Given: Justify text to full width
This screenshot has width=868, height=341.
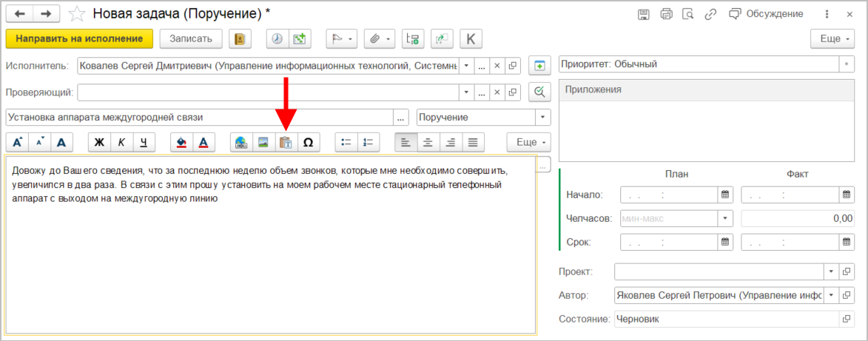Looking at the screenshot, I should point(473,142).
